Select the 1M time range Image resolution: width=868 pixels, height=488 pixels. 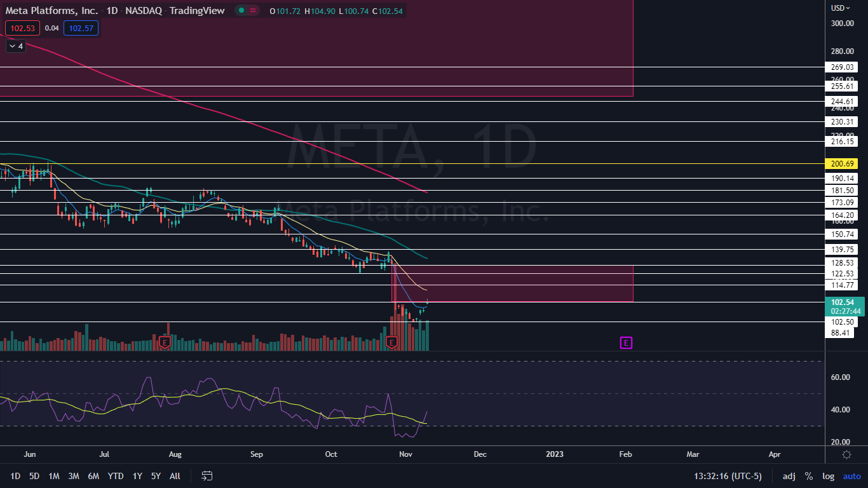pos(54,476)
